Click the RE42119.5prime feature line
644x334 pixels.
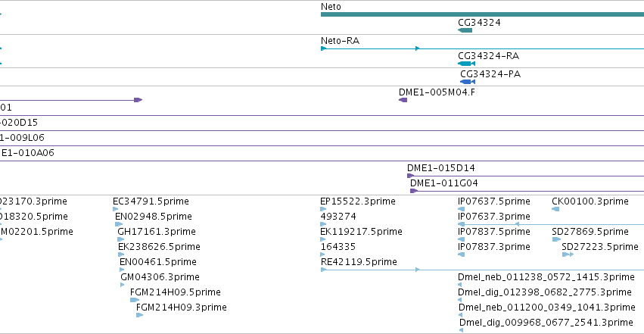click(x=482, y=270)
